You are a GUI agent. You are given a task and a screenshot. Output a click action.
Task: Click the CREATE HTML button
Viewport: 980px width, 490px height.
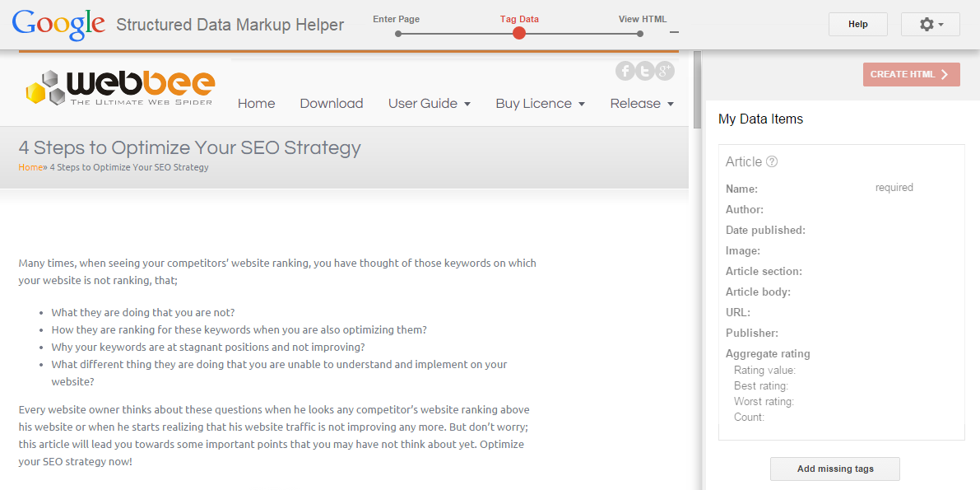(x=911, y=74)
